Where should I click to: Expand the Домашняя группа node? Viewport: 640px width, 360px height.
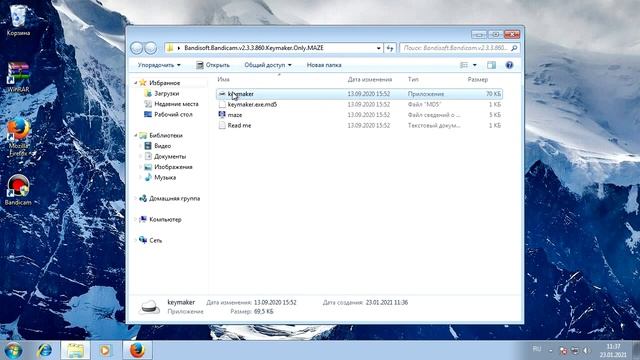pos(136,198)
